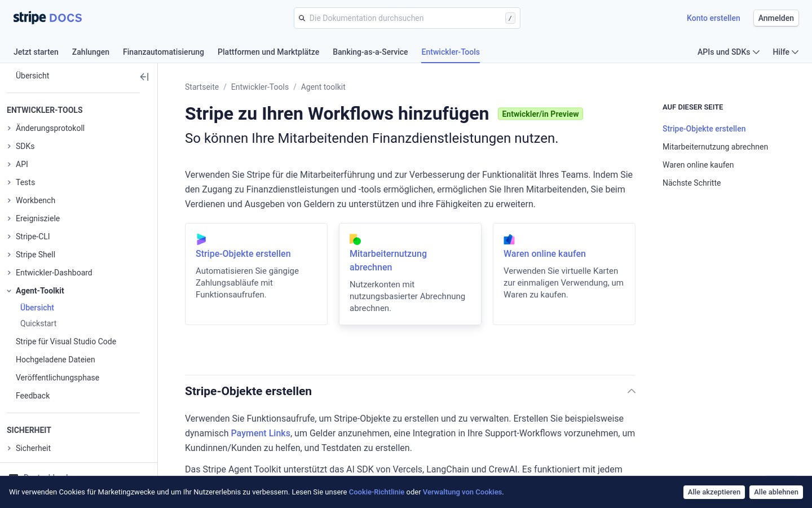Viewport: 812px width, 508px height.
Task: Open the Übersicht item at sidebar top
Action: tap(33, 76)
